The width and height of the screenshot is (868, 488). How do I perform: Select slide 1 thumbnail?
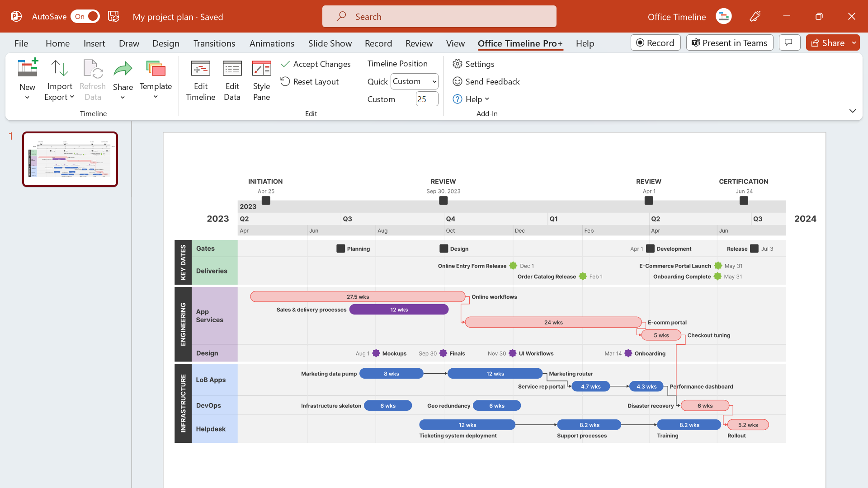tap(70, 159)
